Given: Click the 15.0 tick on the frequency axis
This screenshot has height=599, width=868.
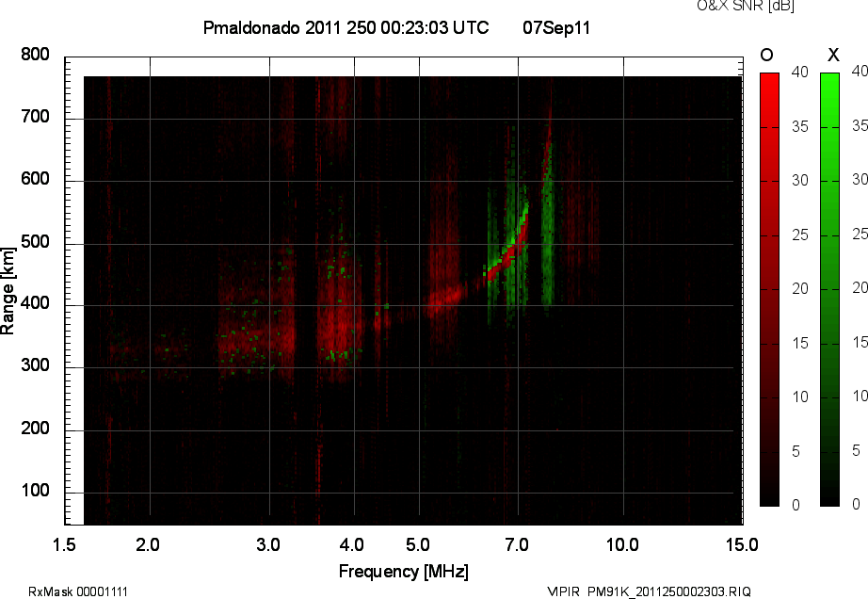Looking at the screenshot, I should tap(742, 544).
